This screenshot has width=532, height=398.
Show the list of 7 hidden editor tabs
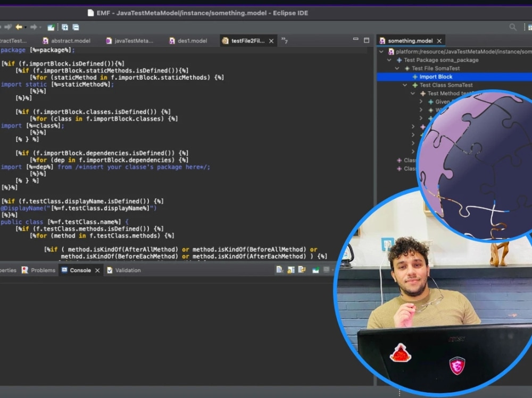pyautogui.click(x=285, y=40)
